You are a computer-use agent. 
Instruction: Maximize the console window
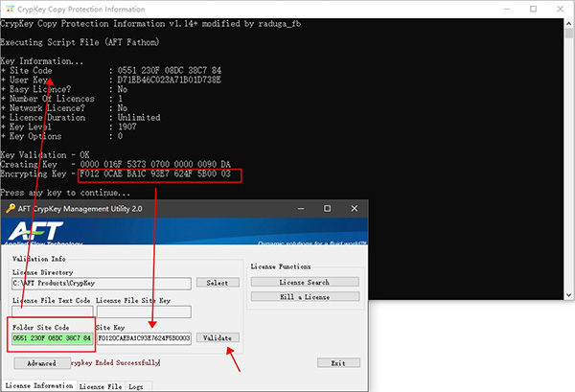tap(517, 11)
